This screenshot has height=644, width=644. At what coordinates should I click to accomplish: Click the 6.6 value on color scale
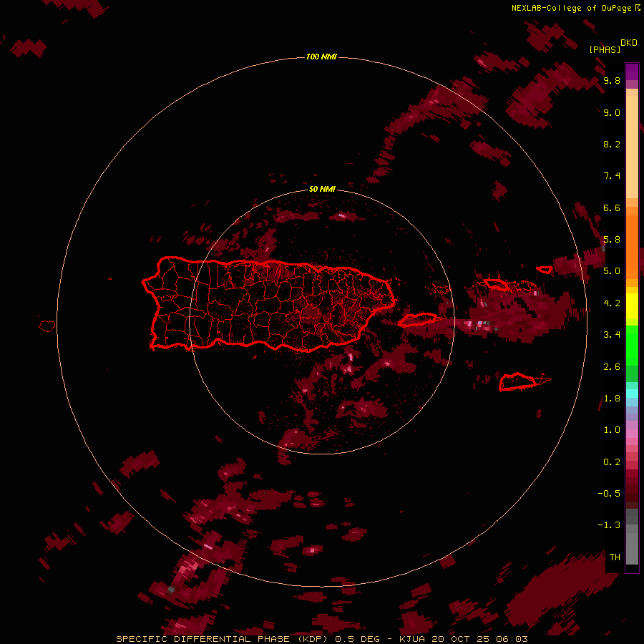612,208
